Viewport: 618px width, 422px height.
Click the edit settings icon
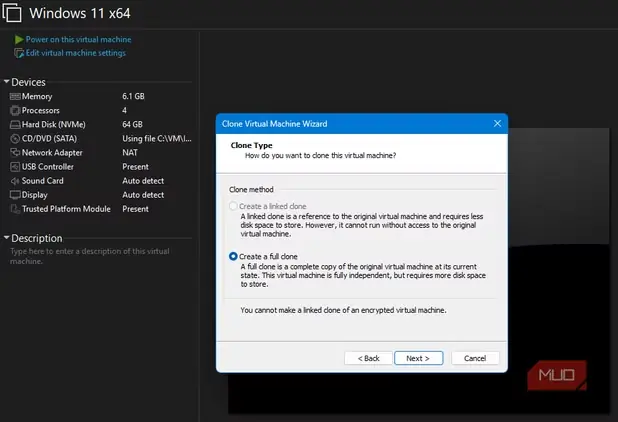click(19, 53)
